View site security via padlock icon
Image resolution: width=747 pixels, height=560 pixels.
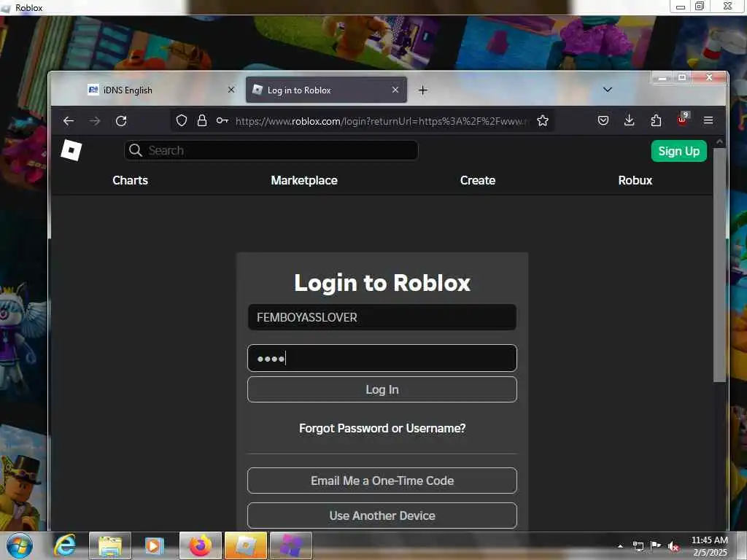pos(202,121)
